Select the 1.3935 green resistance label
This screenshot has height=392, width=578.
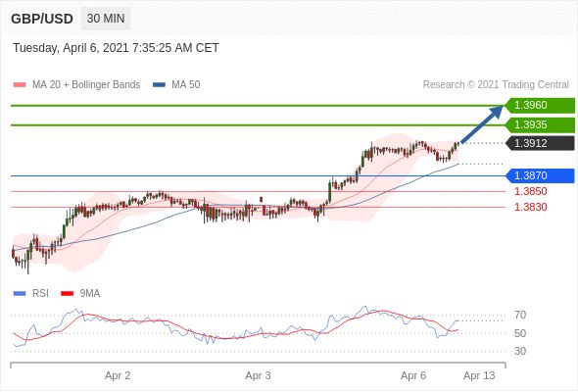tap(540, 125)
